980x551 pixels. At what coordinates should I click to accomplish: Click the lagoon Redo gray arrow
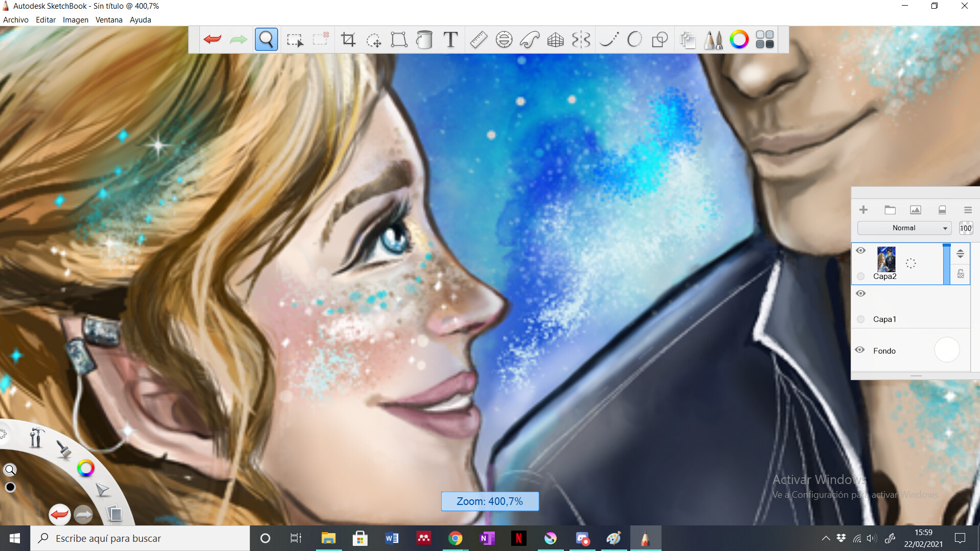click(83, 514)
